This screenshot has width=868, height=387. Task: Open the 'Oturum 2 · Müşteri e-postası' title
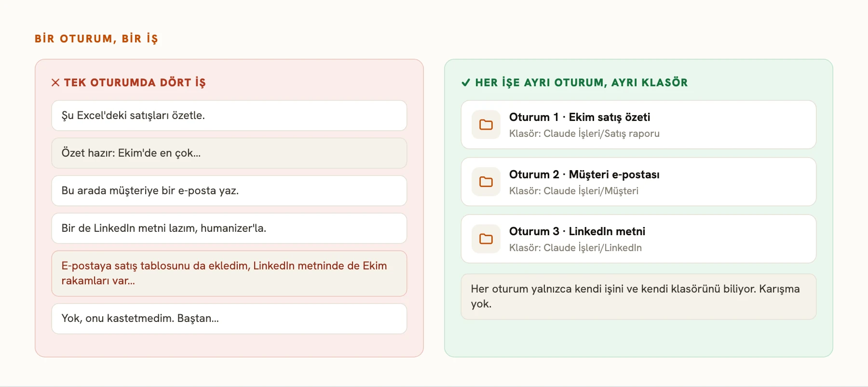click(584, 174)
